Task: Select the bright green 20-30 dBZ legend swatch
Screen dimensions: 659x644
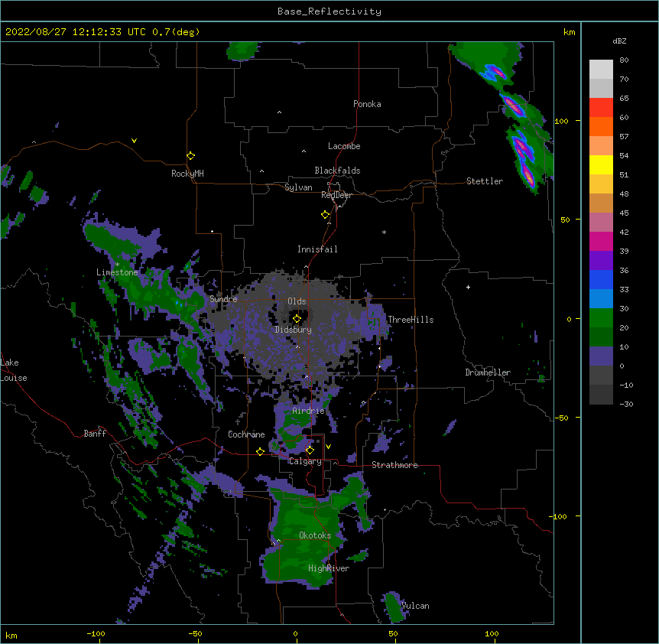Action: click(x=601, y=318)
